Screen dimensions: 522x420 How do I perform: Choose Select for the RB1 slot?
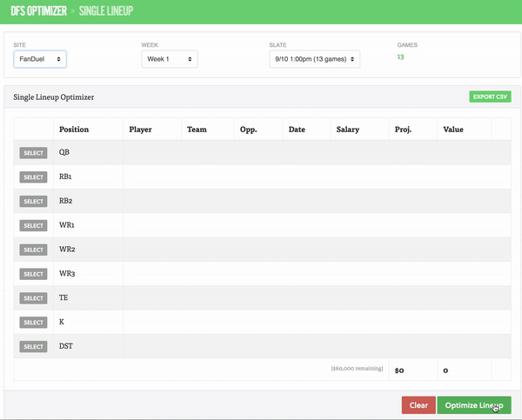[x=33, y=177]
